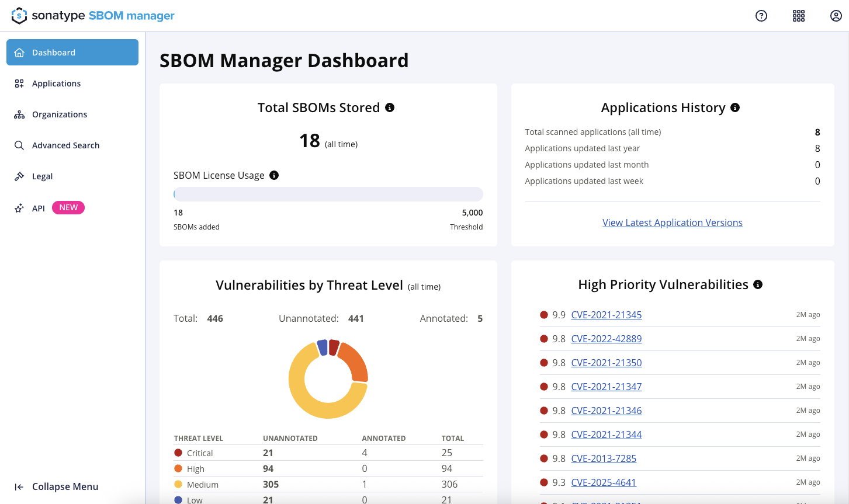Screen dimensions: 849x504
Task: Click the 5,000 Threshold value
Action: coord(472,213)
